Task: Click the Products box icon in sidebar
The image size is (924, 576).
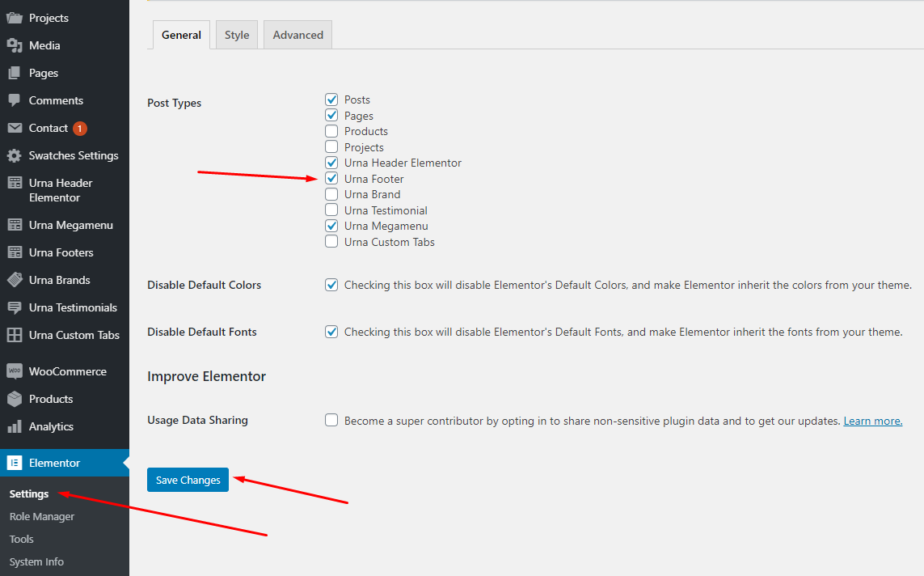Action: [x=15, y=399]
